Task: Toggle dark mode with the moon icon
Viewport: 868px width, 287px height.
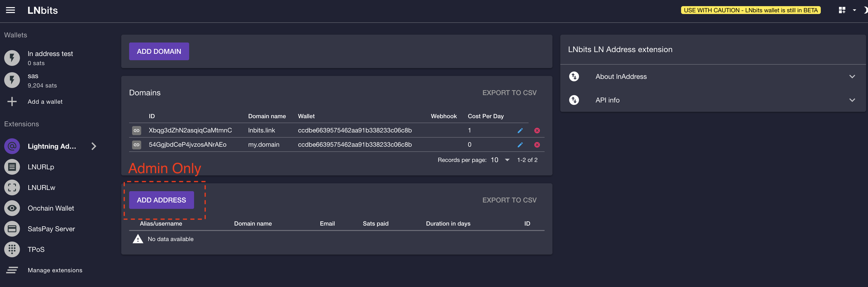Action: 865,10
